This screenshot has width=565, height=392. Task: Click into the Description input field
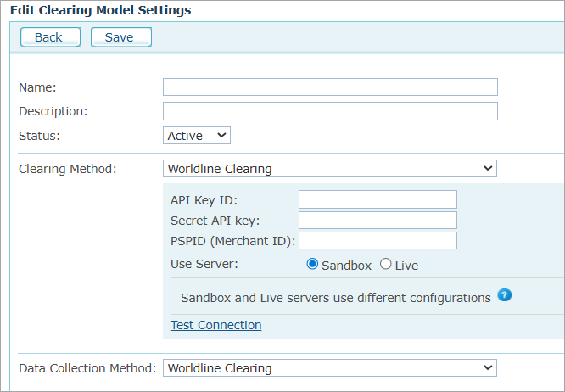pyautogui.click(x=329, y=111)
